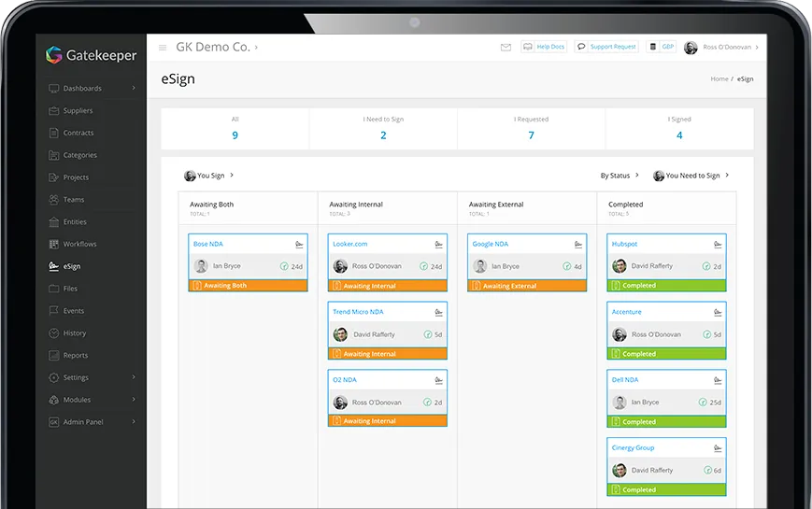Screen dimensions: 812x509
Task: Open the Categories sidebar icon
Action: click(x=54, y=155)
